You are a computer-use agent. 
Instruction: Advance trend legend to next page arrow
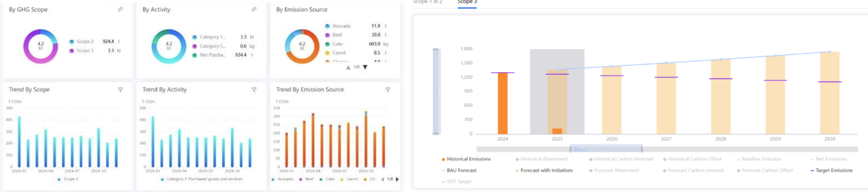[x=397, y=179]
